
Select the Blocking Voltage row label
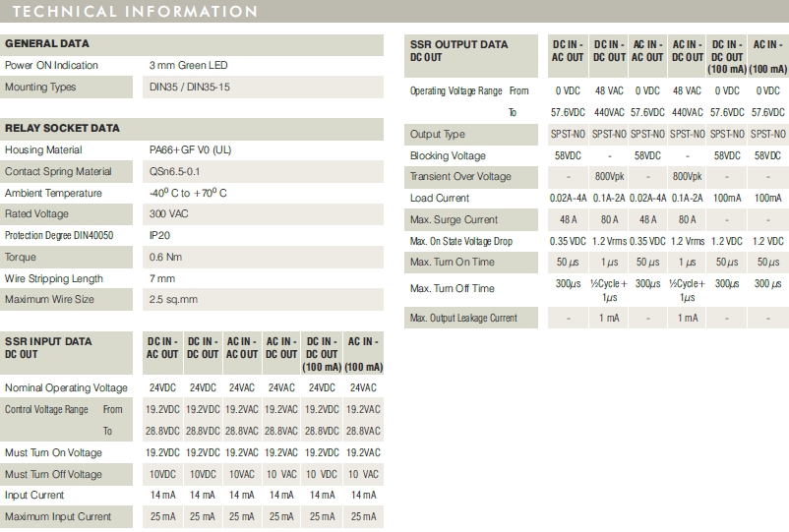448,156
